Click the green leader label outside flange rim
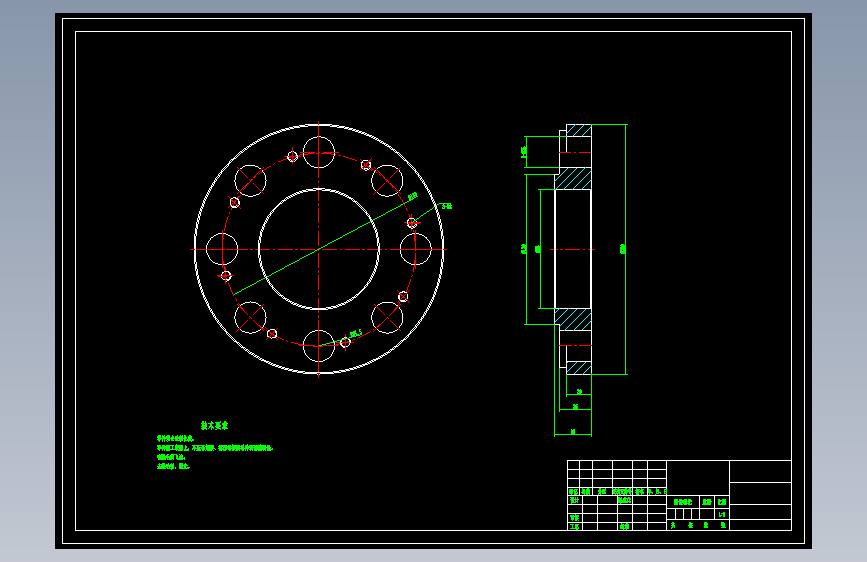The width and height of the screenshot is (867, 562). (447, 206)
